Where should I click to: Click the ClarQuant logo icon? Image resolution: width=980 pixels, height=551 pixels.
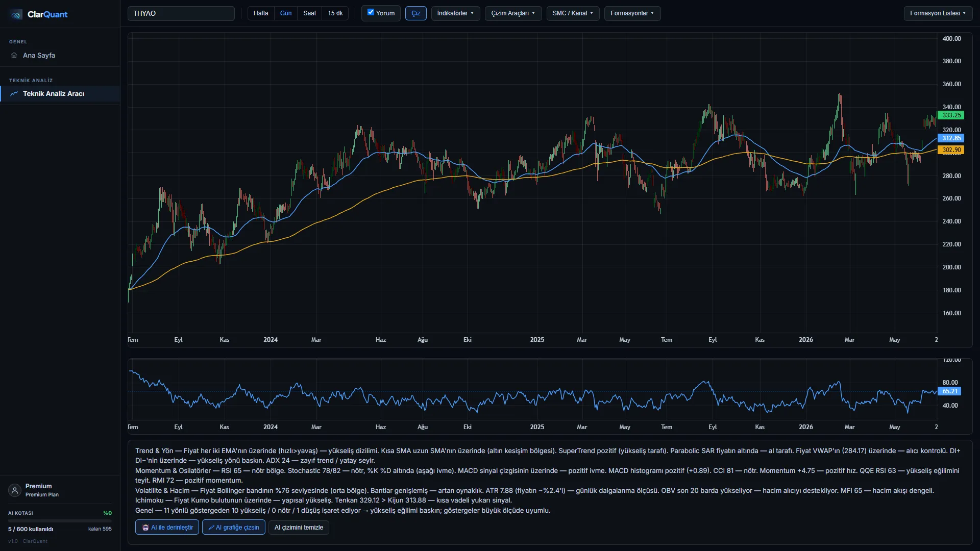pyautogui.click(x=16, y=15)
